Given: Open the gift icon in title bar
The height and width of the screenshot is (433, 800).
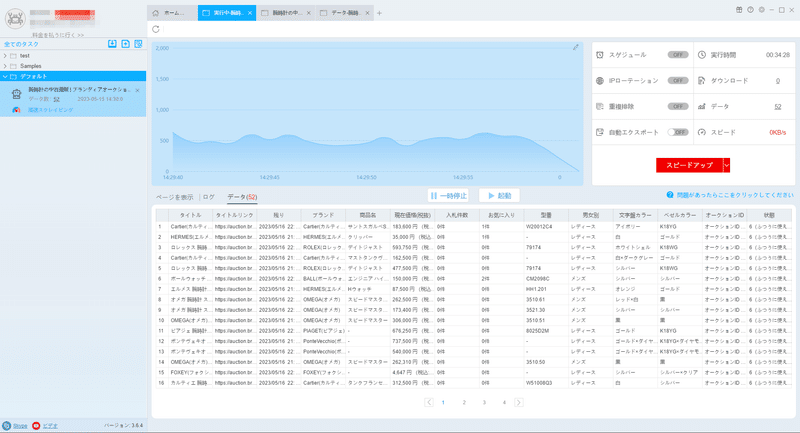Looking at the screenshot, I should click(x=739, y=10).
